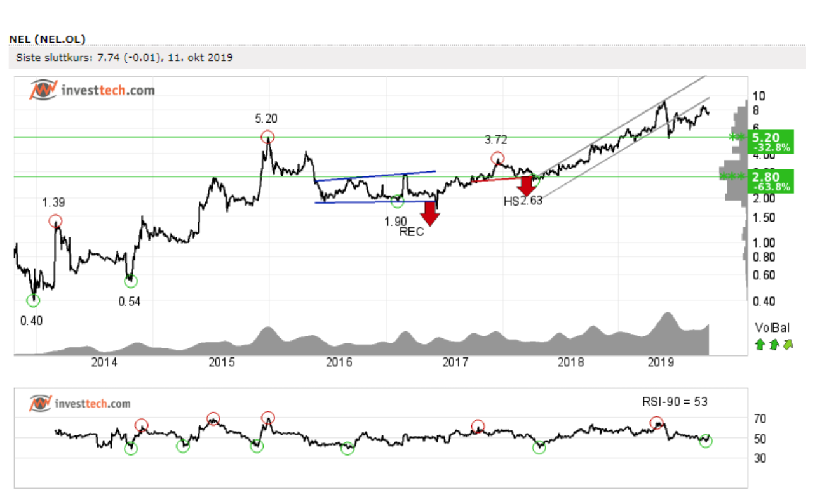Click the 2016 year label
The image size is (815, 504).
point(339,362)
